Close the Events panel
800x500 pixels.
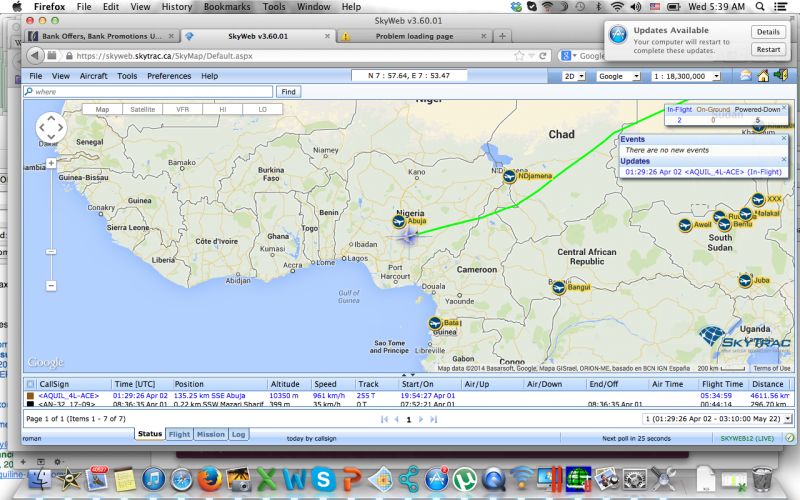coord(784,138)
